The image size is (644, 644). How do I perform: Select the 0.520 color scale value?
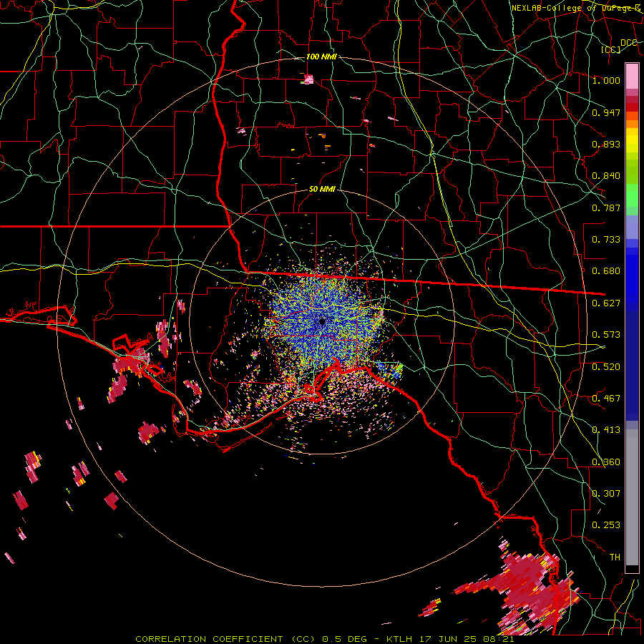point(606,367)
